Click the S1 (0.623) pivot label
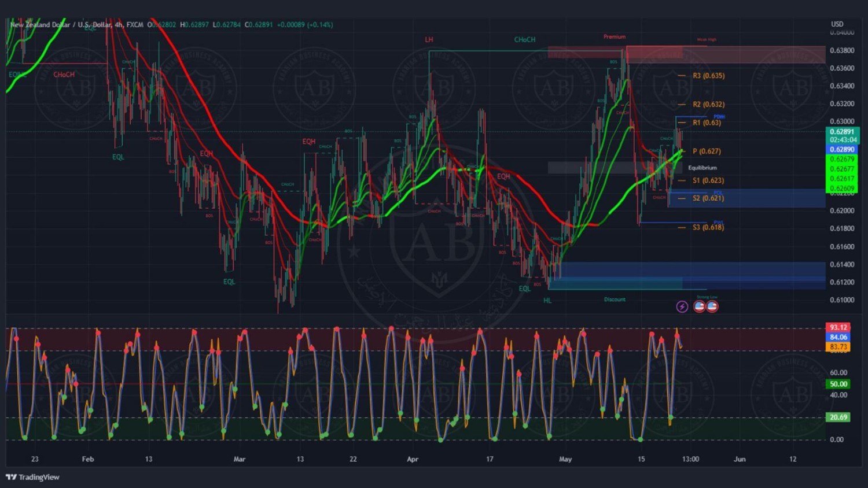868x488 pixels. (708, 180)
